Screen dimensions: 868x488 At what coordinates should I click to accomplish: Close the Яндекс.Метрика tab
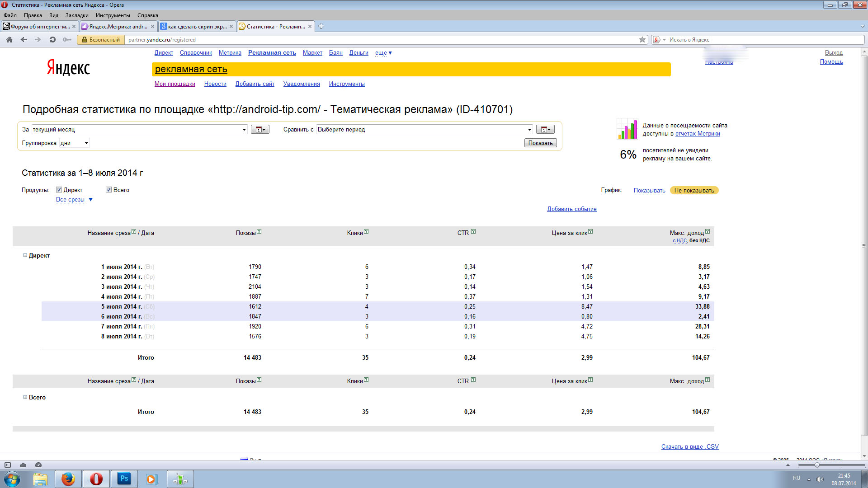(x=152, y=27)
